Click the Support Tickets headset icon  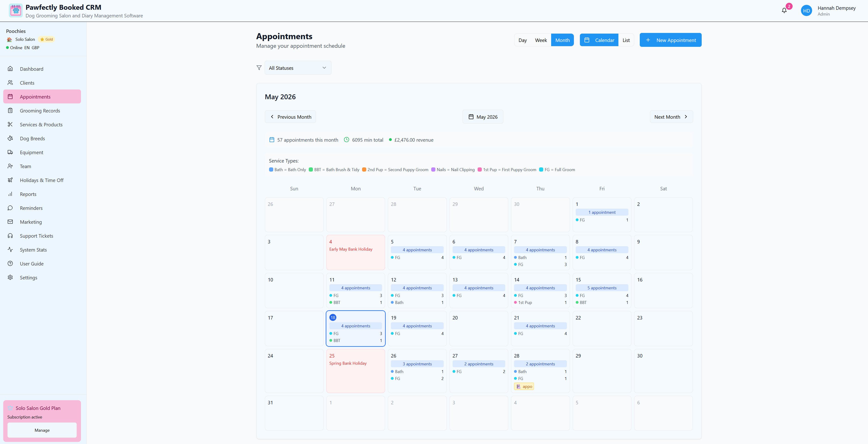(10, 236)
